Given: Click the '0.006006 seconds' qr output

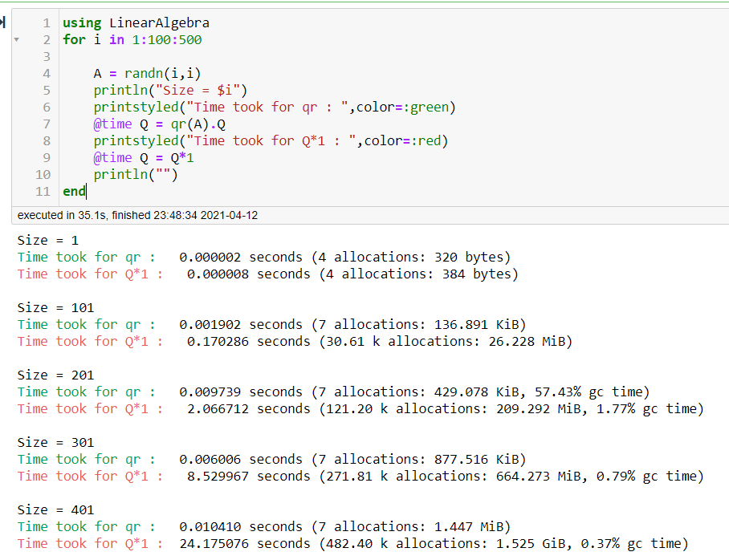Looking at the screenshot, I should pyautogui.click(x=241, y=459).
